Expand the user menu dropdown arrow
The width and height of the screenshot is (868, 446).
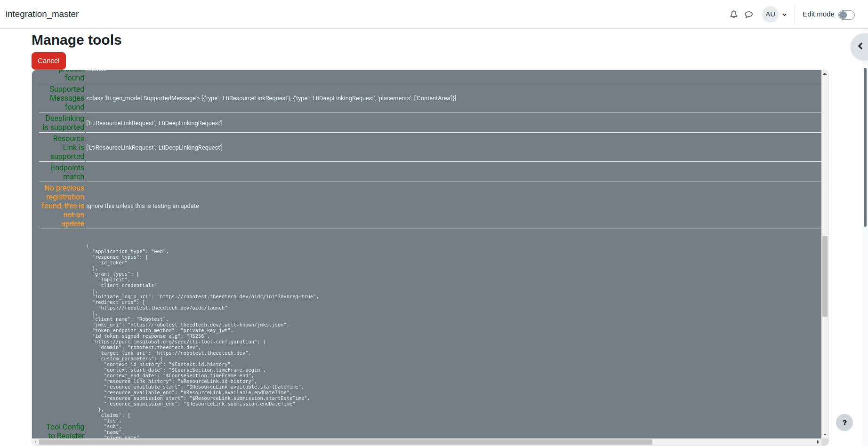(784, 15)
